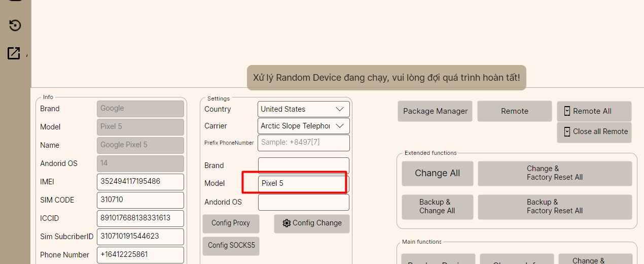Open Config Proxy settings
The height and width of the screenshot is (264, 644).
pyautogui.click(x=231, y=223)
